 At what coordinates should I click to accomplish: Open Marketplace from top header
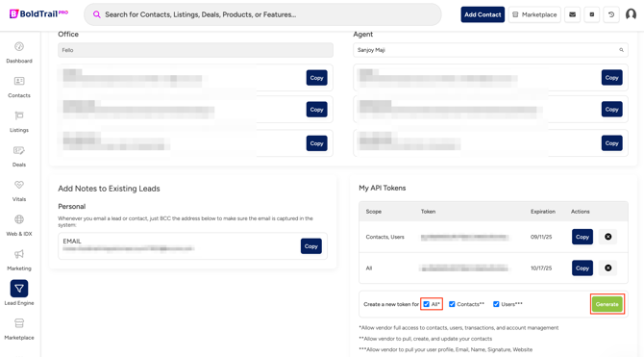(x=534, y=14)
